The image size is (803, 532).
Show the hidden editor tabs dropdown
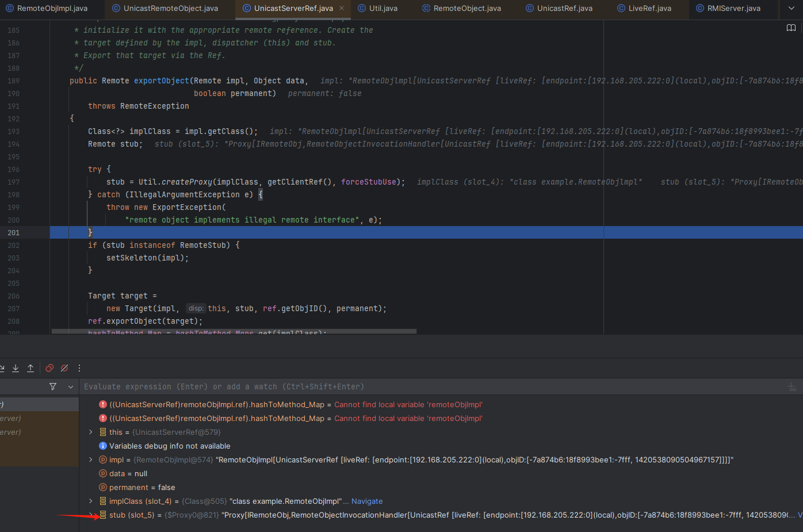point(792,8)
